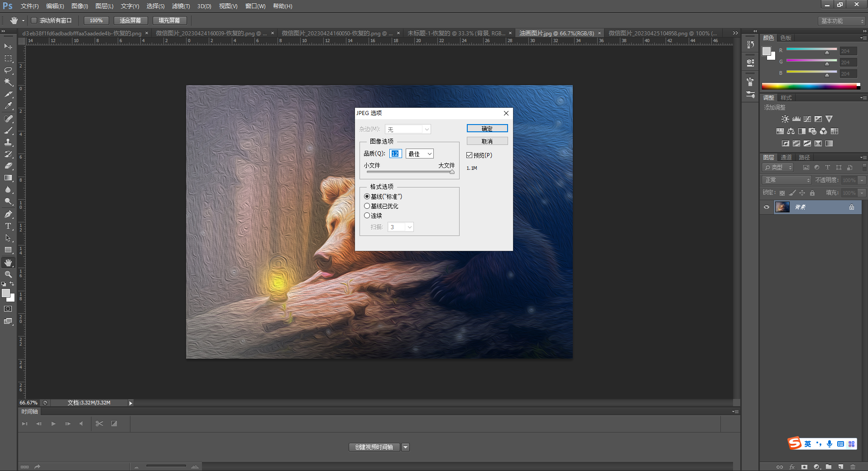The width and height of the screenshot is (868, 471).
Task: Open the layer blend mode 正常 dropdown
Action: (787, 180)
